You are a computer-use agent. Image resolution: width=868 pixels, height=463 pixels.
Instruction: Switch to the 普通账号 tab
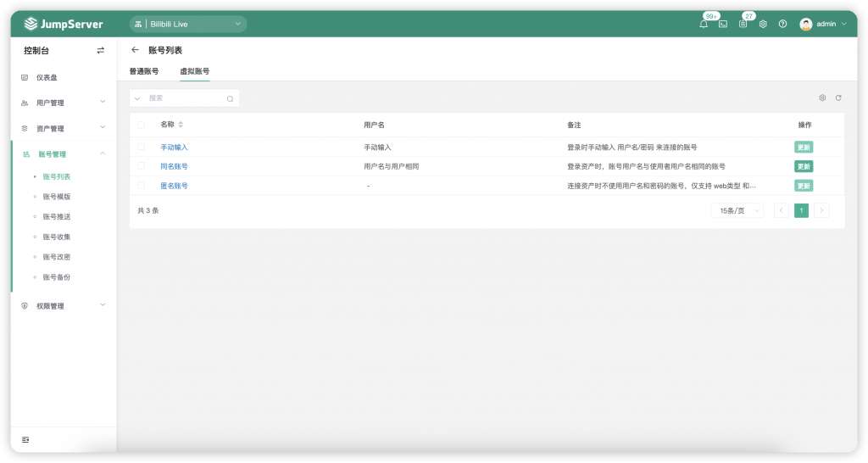tap(144, 71)
